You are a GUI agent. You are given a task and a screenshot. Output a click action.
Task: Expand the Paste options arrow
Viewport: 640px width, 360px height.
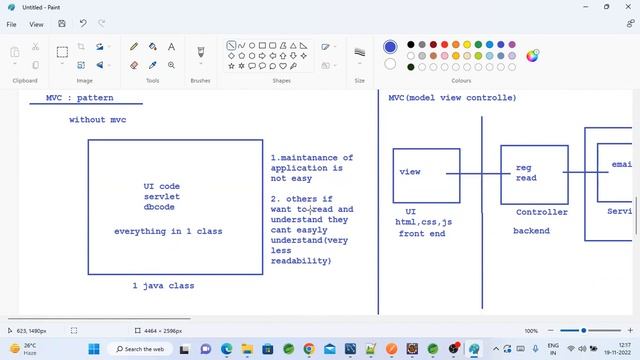15,64
